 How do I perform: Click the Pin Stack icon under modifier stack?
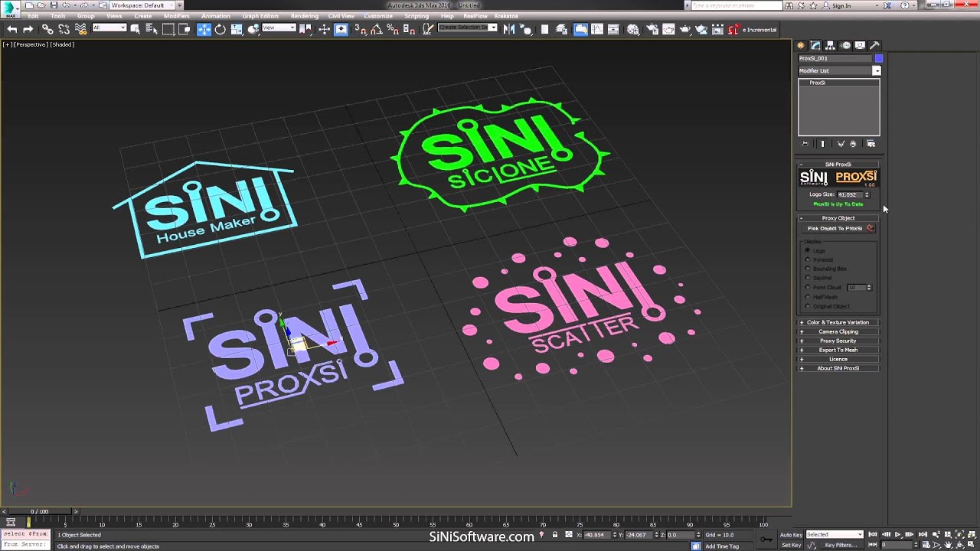805,144
